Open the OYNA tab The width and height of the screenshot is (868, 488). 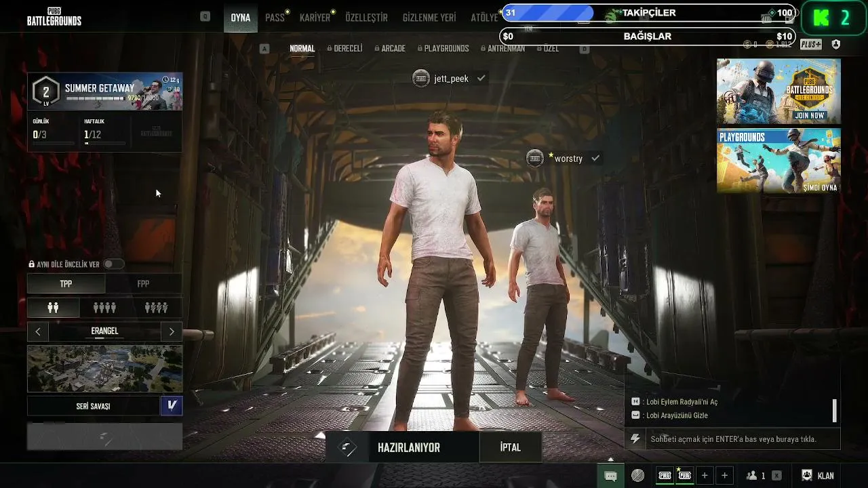[x=241, y=18]
